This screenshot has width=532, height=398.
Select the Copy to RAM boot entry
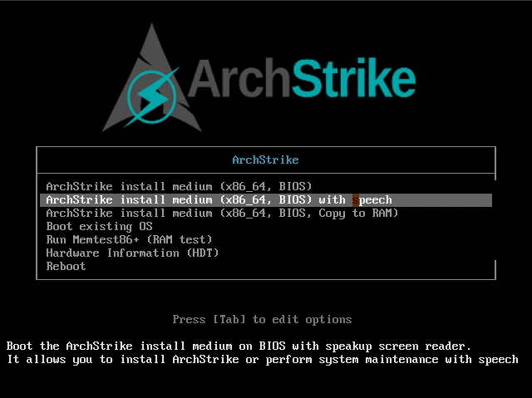(222, 214)
